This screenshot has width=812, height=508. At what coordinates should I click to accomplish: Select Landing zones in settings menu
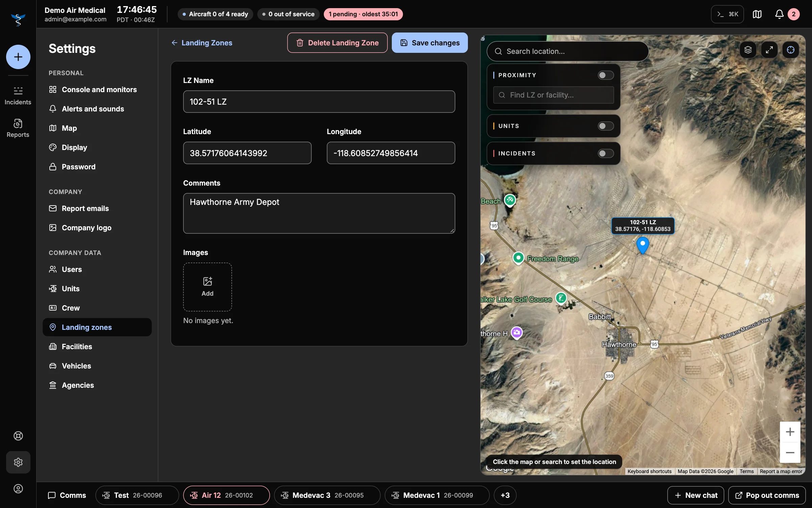[97, 327]
